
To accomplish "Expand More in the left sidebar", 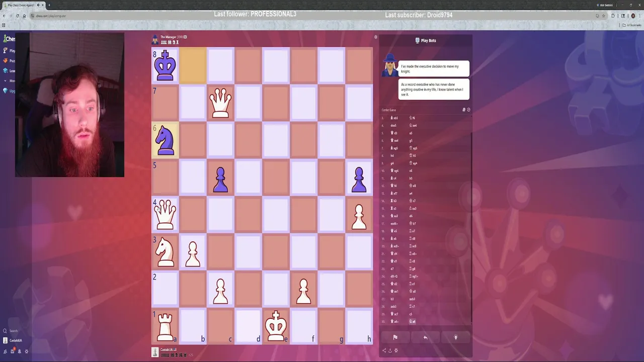I will [9, 81].
